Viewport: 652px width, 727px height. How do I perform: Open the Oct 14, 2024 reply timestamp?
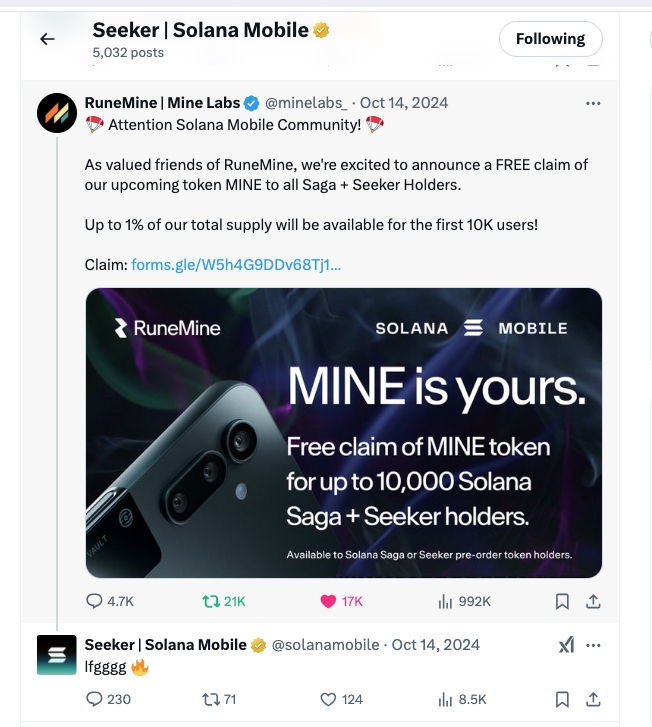coord(435,645)
